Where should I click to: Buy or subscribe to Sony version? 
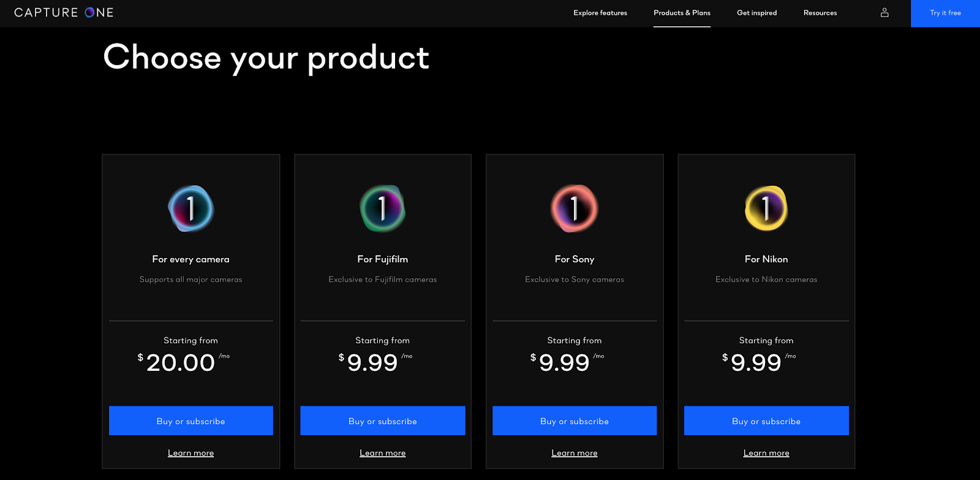[x=575, y=421]
